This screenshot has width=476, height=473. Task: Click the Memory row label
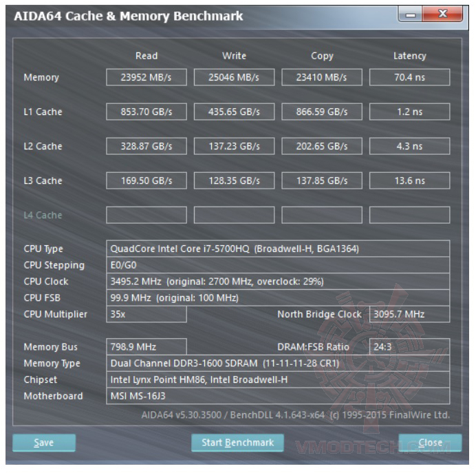pyautogui.click(x=41, y=78)
